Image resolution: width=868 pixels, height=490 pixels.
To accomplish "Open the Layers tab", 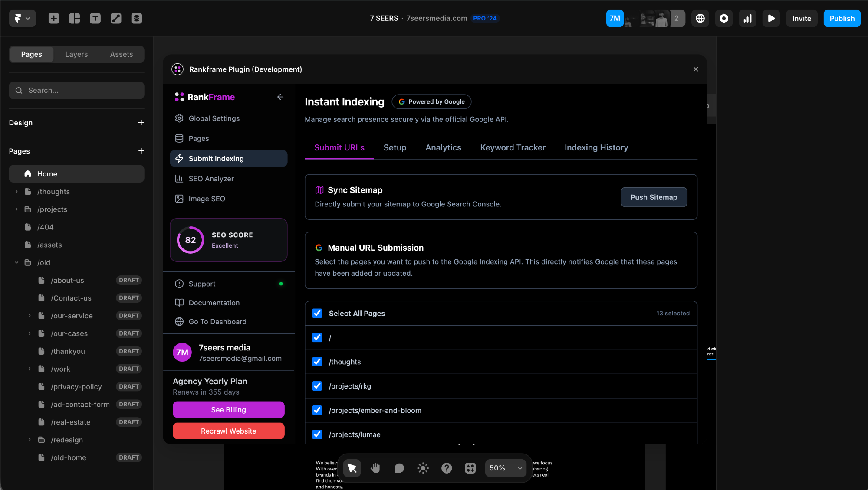I will coord(76,54).
